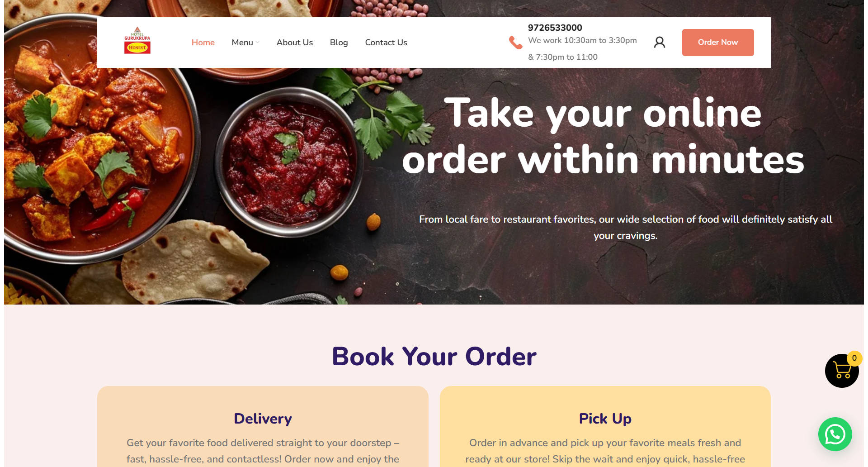This screenshot has height=467, width=868.
Task: Click the cart item count badge
Action: [x=854, y=358]
